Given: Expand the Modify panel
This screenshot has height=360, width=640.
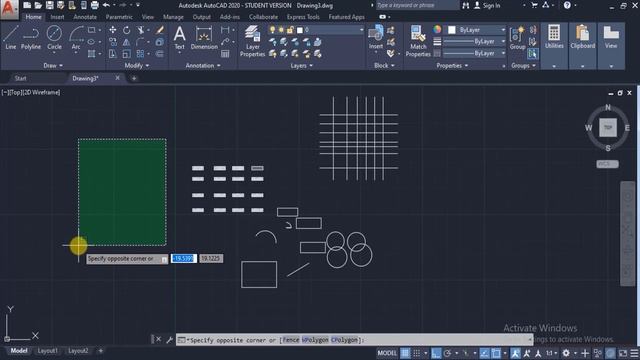Looking at the screenshot, I should pyautogui.click(x=137, y=65).
